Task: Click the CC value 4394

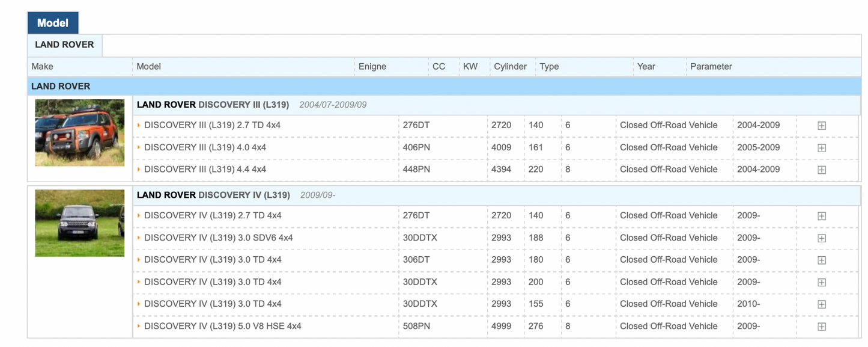Action: [501, 170]
